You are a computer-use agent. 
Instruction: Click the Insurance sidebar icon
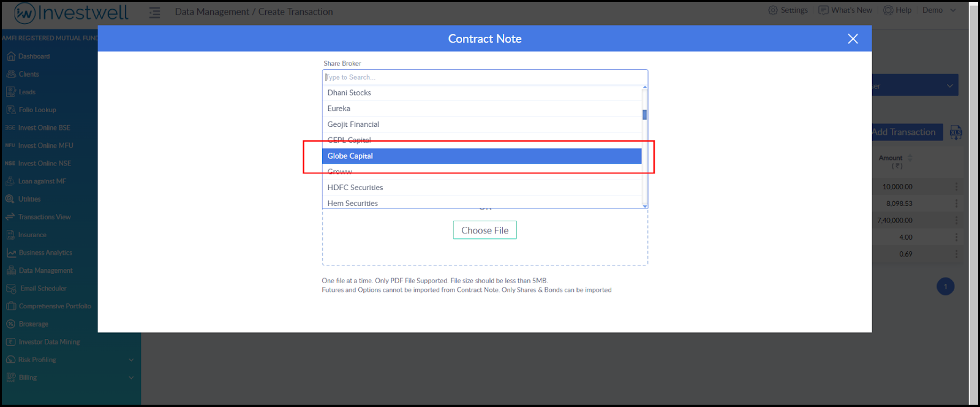(x=10, y=235)
